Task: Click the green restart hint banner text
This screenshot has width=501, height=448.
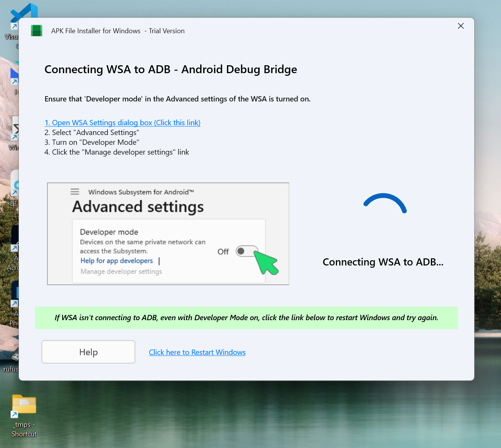Action: point(247,318)
